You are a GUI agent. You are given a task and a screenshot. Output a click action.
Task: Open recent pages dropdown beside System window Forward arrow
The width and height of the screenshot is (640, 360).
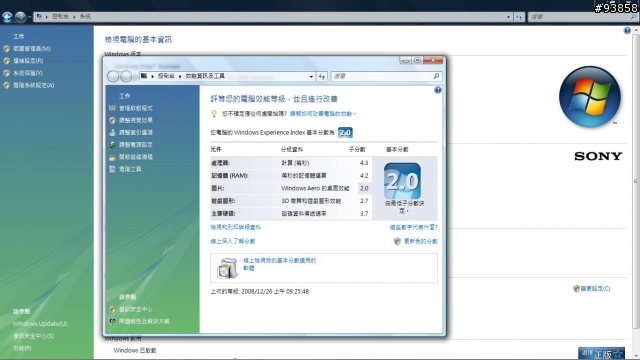(29, 17)
